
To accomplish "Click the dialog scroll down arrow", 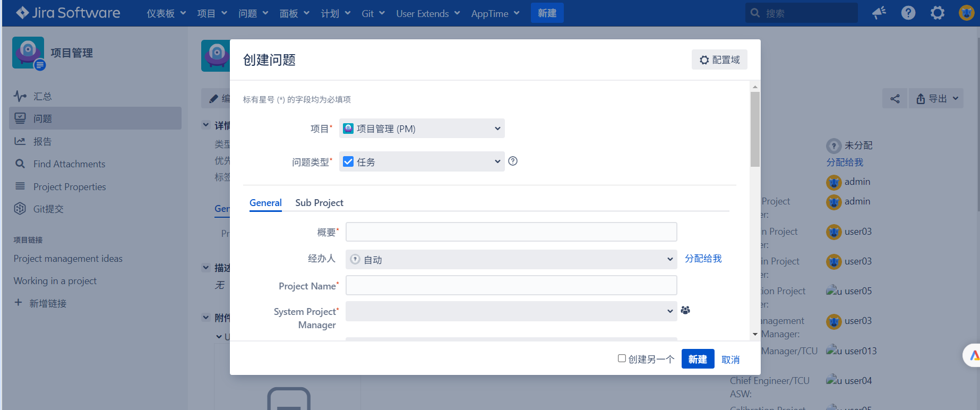I will tap(755, 334).
